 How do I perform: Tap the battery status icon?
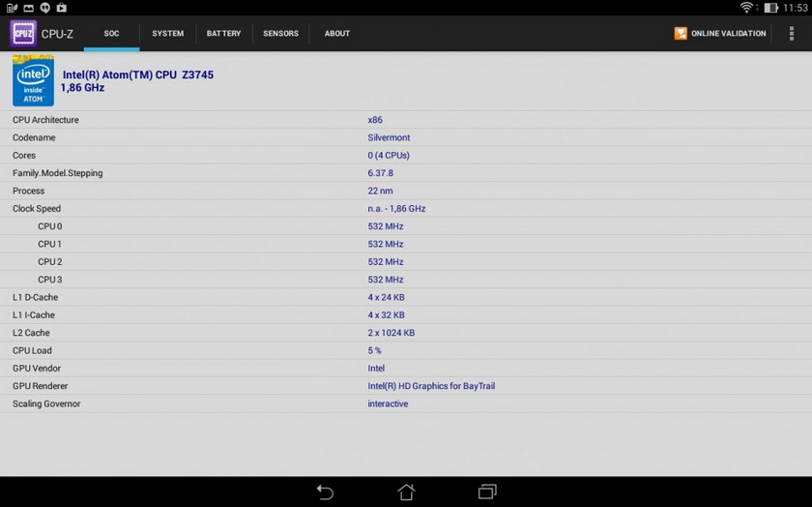[x=771, y=8]
